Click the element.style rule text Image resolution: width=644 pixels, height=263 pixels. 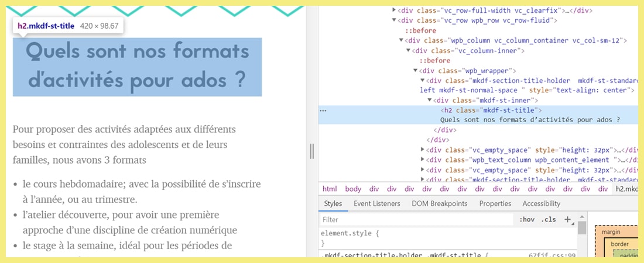click(x=349, y=233)
